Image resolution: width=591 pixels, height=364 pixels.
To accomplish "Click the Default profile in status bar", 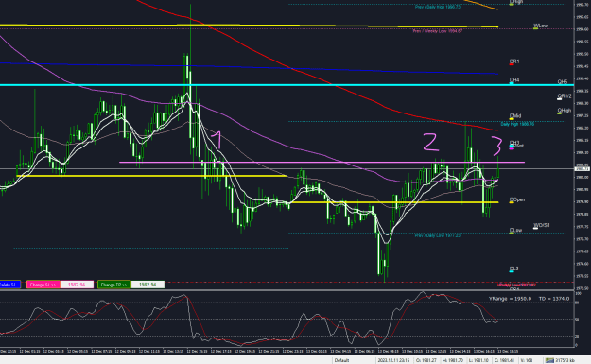I will click(x=342, y=360).
